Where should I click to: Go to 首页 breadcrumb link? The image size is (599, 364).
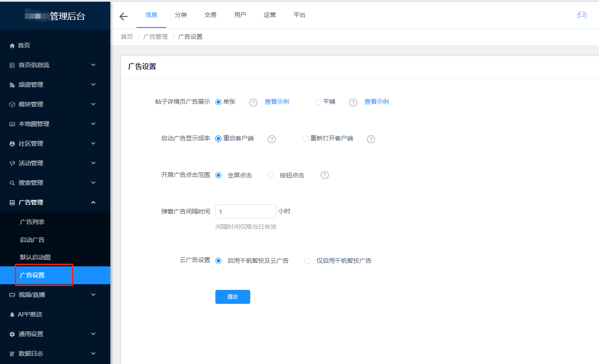pyautogui.click(x=127, y=37)
